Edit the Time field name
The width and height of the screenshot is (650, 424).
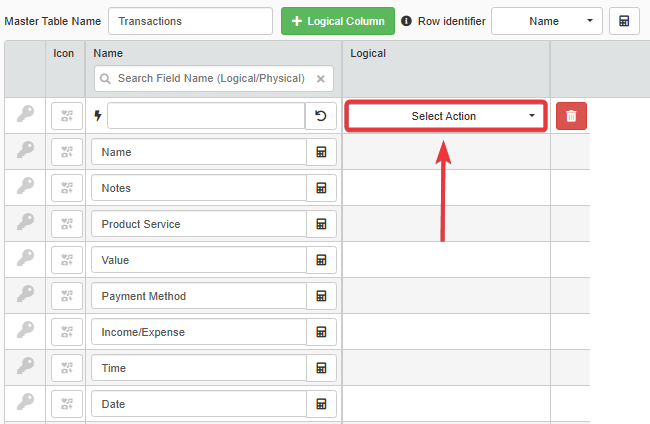(199, 368)
